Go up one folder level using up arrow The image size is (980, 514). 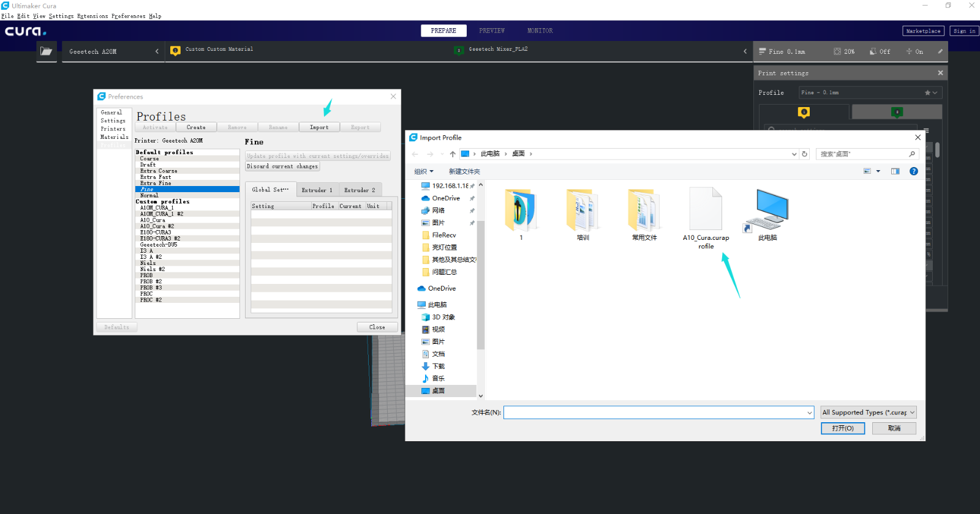tap(453, 154)
